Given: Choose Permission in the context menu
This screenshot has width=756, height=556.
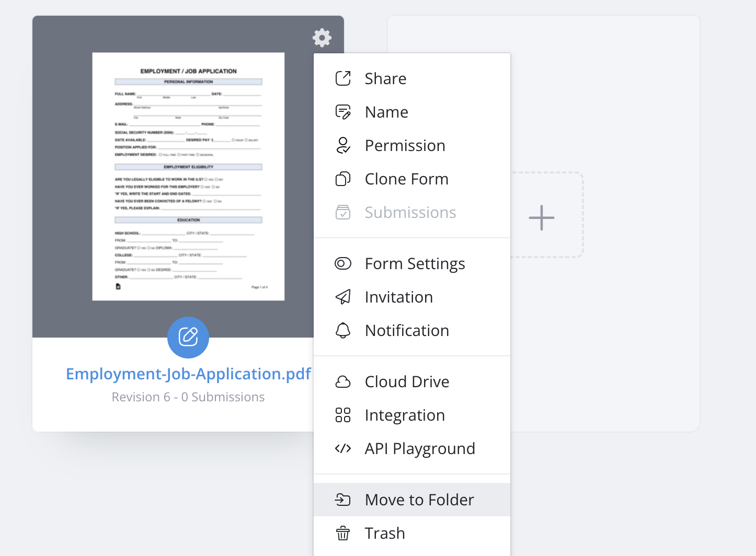Looking at the screenshot, I should [405, 146].
